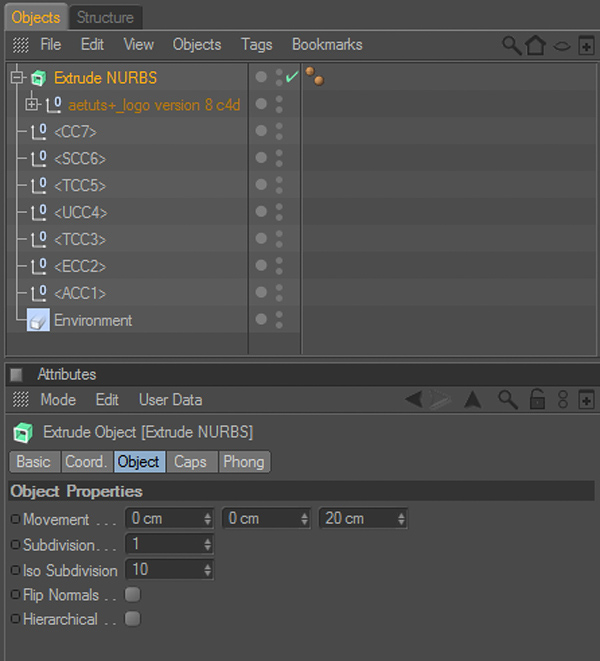
Task: Select the <UCC4> spline row
Action: 126,212
